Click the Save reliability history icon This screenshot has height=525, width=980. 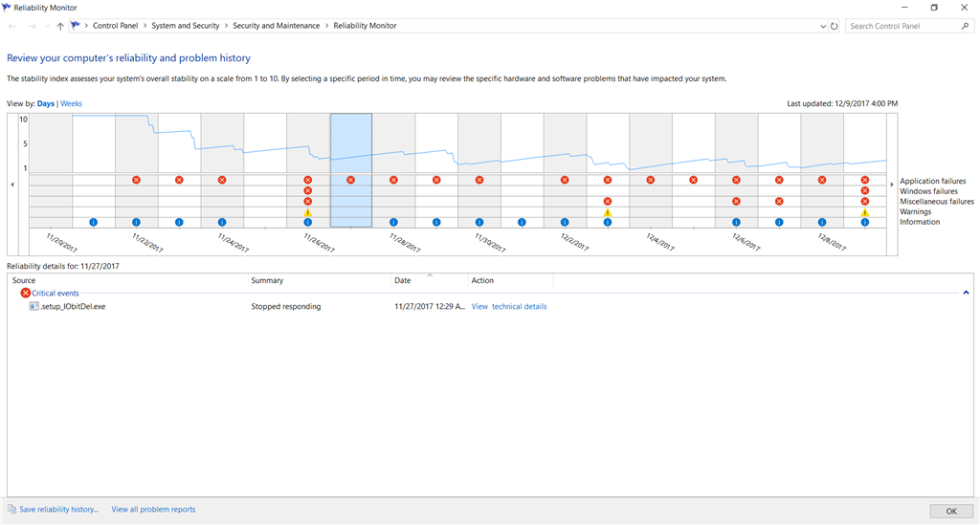click(11, 510)
